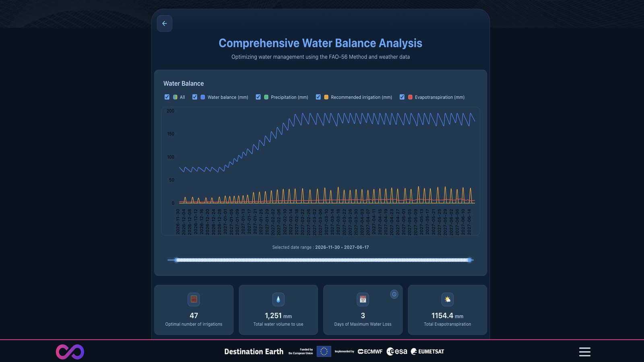The height and width of the screenshot is (362, 644).
Task: Click the esa logo in the footer
Action: pos(396,351)
